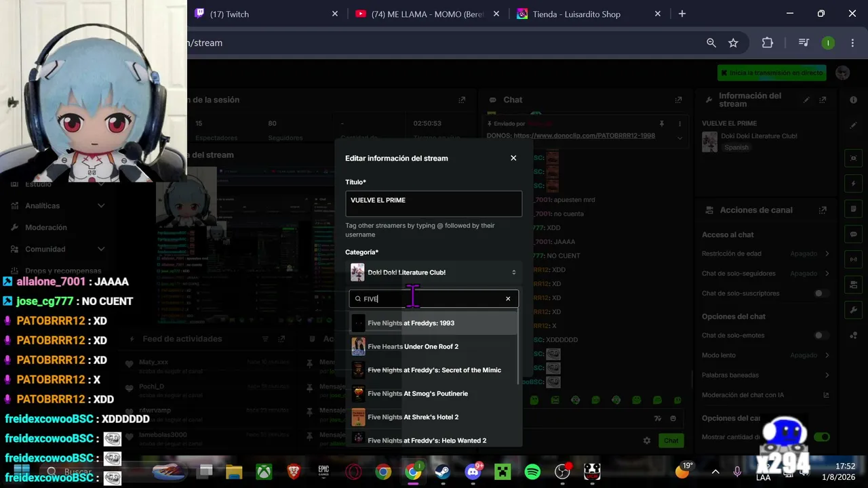Image resolution: width=868 pixels, height=488 pixels.
Task: Open File Explorer from the taskbar
Action: pos(234,471)
